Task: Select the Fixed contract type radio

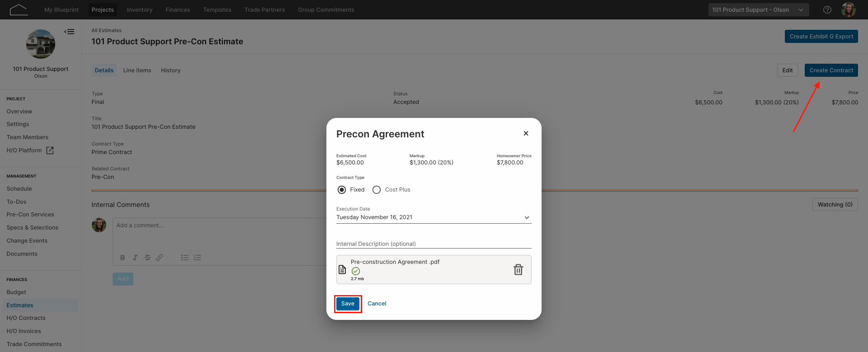Action: point(342,190)
